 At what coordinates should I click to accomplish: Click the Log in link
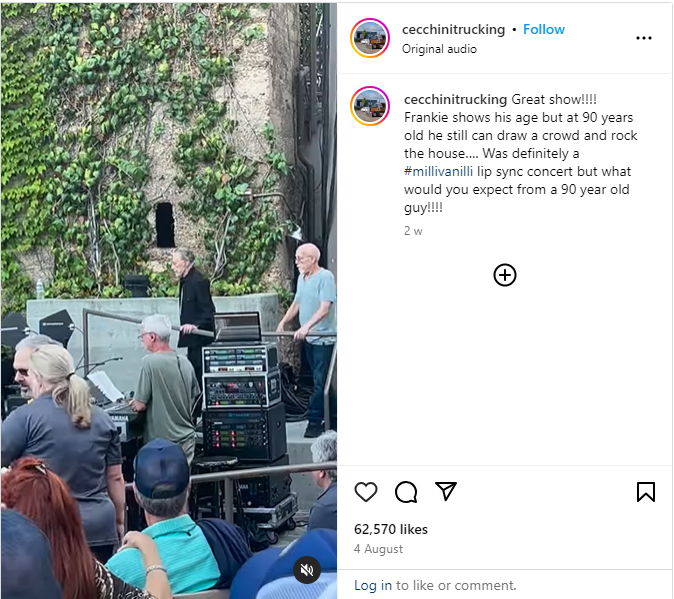tap(373, 585)
